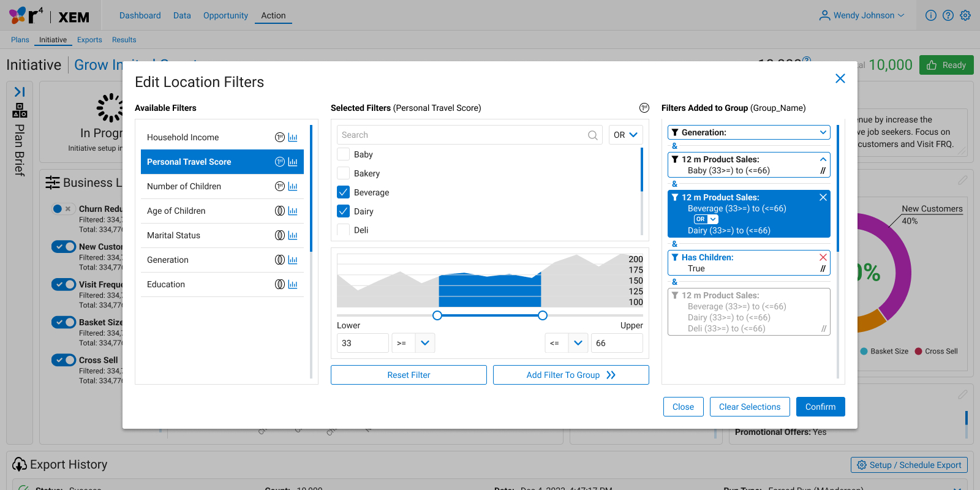Click first-party badge icon on Number of Children
The height and width of the screenshot is (490, 980).
[x=280, y=186]
